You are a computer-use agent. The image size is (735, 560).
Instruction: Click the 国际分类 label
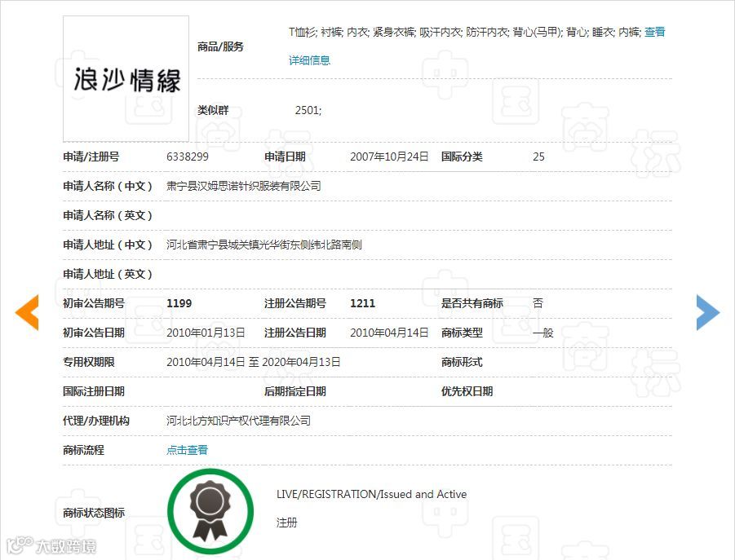point(462,157)
